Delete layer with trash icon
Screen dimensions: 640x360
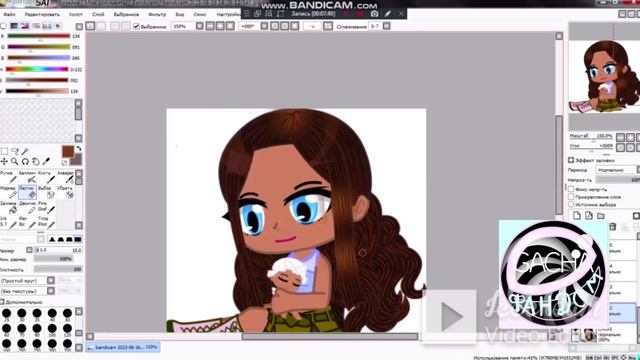(x=612, y=227)
